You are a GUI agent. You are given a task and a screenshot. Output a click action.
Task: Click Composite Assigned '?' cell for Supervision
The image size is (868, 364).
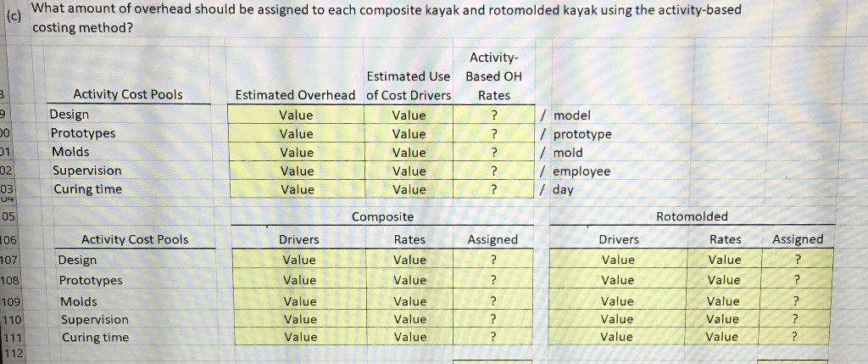click(493, 319)
